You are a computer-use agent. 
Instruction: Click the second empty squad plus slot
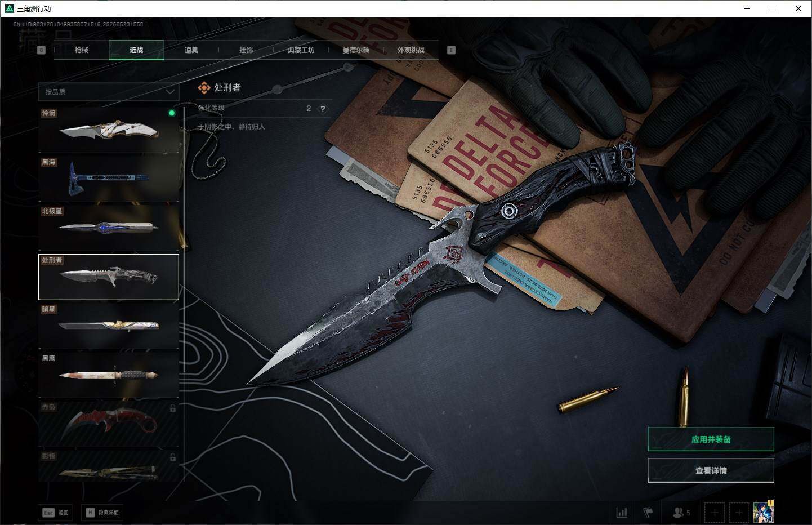coord(739,513)
